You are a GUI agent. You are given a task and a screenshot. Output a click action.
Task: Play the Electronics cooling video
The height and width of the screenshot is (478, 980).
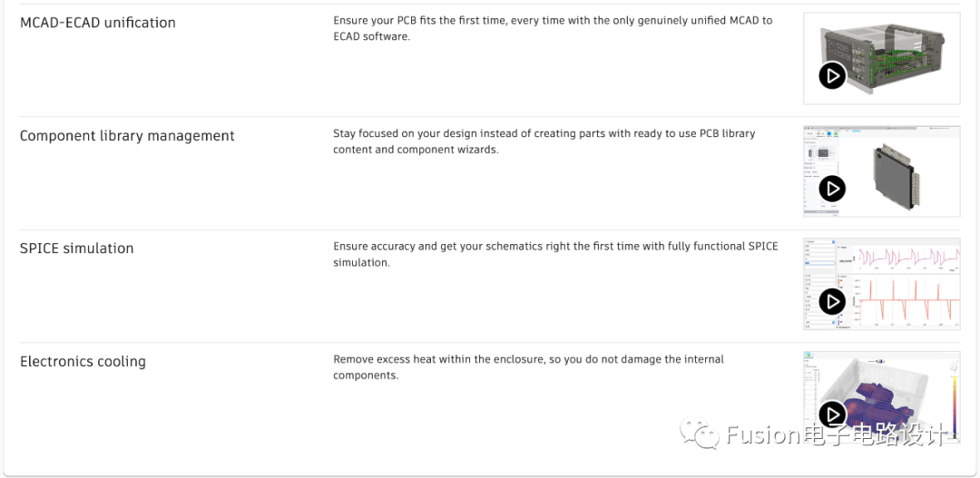coord(832,415)
